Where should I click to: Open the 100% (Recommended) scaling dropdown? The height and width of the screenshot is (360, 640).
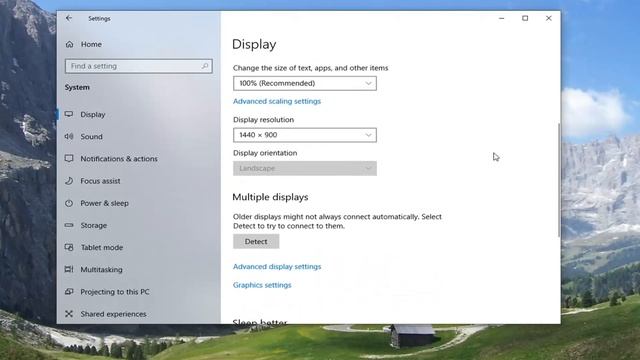pos(304,83)
